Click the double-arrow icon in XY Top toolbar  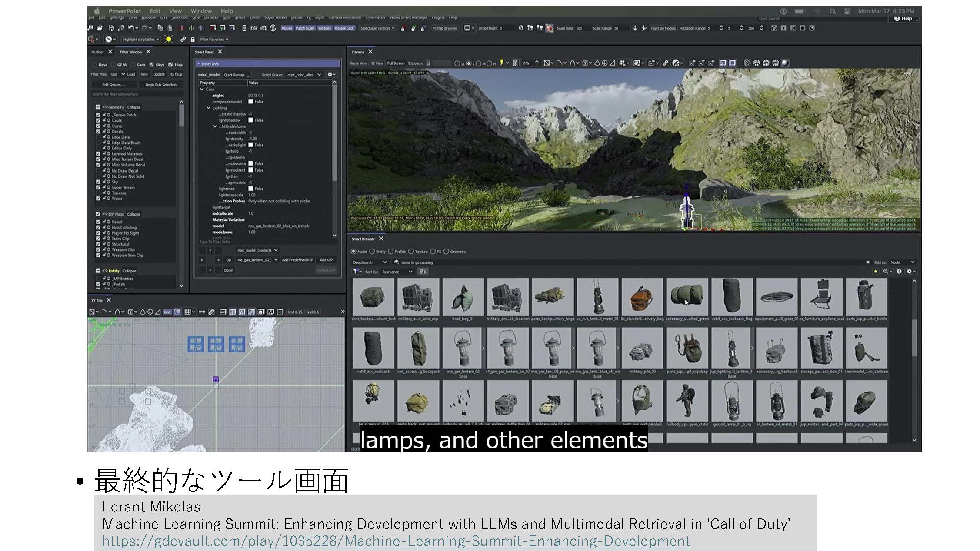tap(202, 312)
